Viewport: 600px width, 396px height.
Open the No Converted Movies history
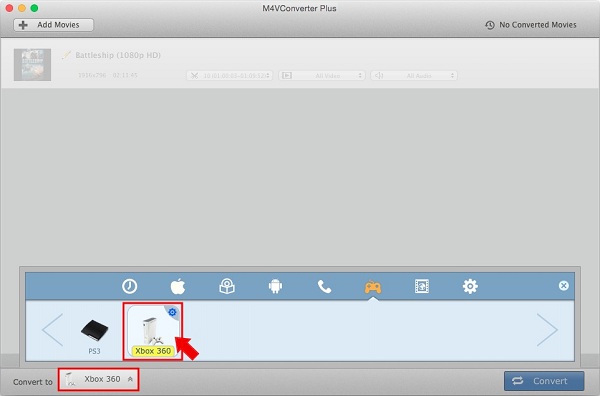(531, 25)
